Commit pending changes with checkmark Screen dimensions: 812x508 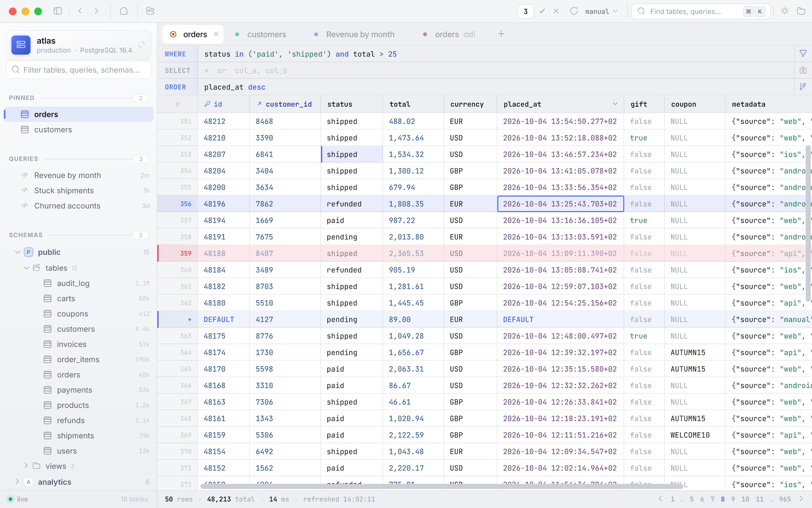pyautogui.click(x=542, y=11)
